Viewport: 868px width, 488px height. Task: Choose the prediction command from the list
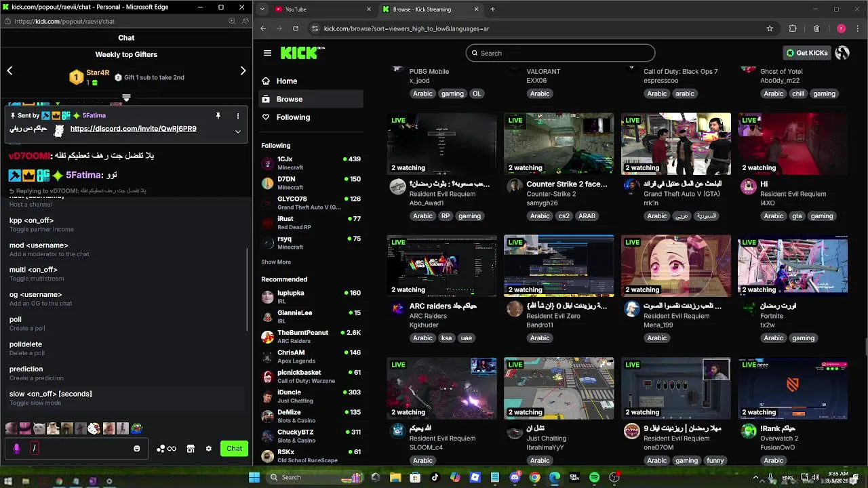pyautogui.click(x=125, y=373)
